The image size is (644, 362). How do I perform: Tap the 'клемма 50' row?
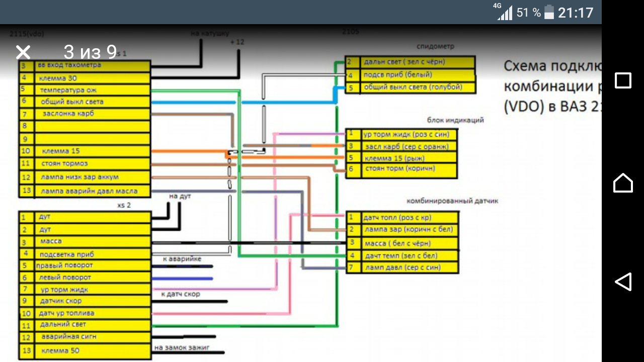click(x=85, y=351)
